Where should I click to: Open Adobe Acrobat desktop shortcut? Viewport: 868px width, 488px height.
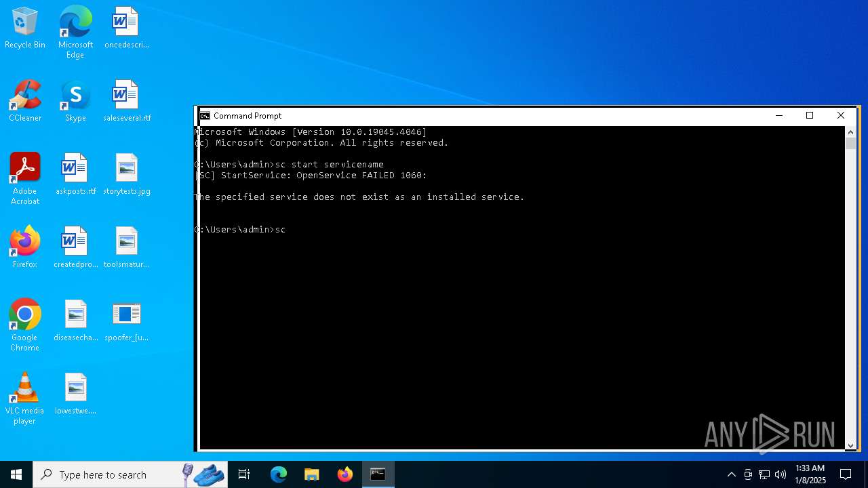(25, 179)
